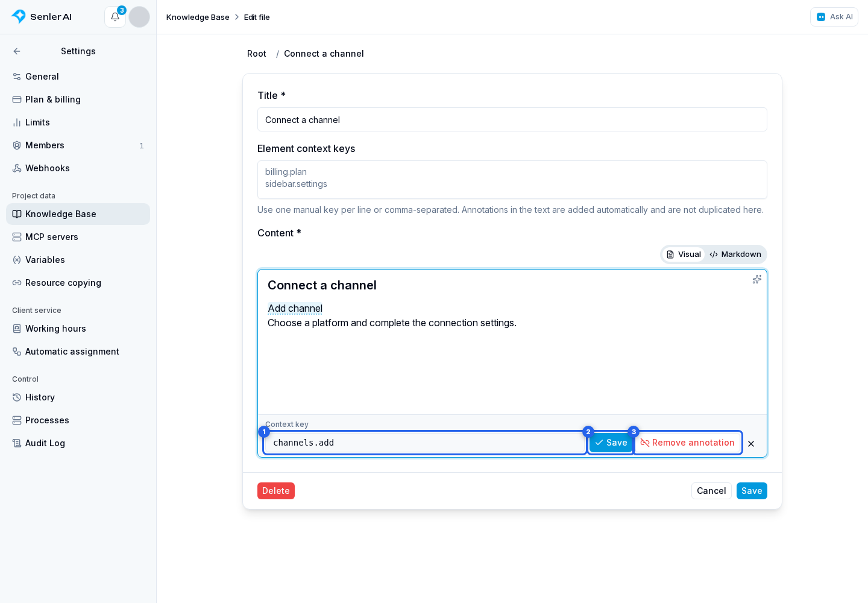Click Ask AI button
This screenshot has width=868, height=603.
[x=834, y=17]
